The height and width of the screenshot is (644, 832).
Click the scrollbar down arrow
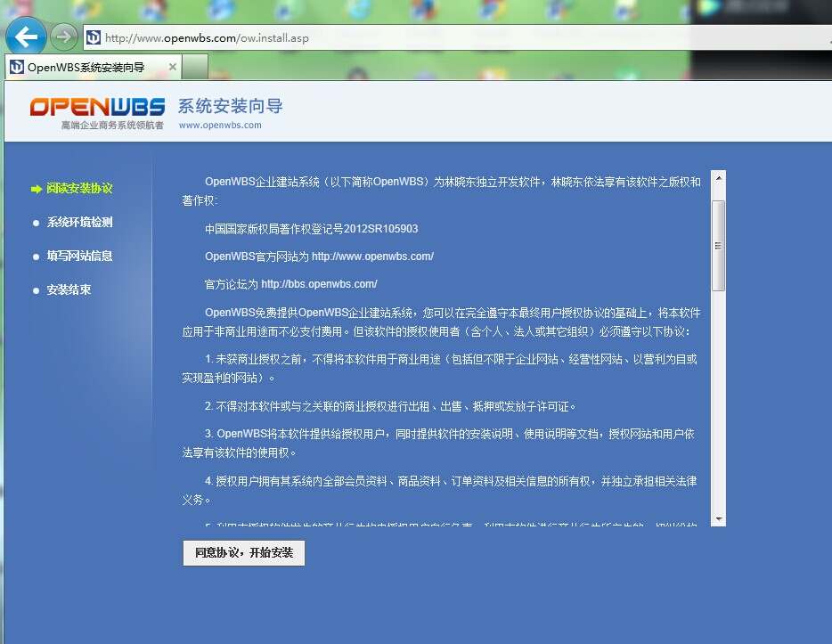[718, 519]
